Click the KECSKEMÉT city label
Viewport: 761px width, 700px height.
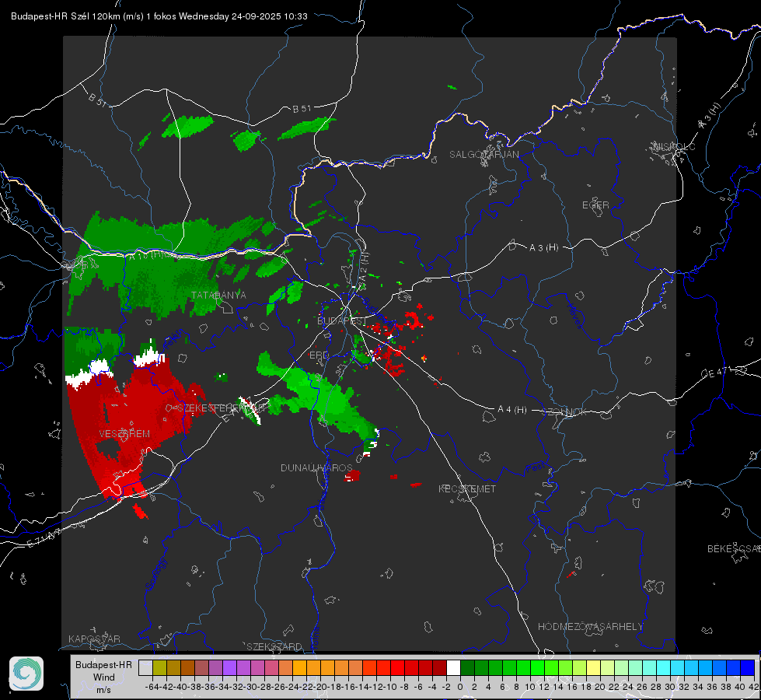[467, 488]
